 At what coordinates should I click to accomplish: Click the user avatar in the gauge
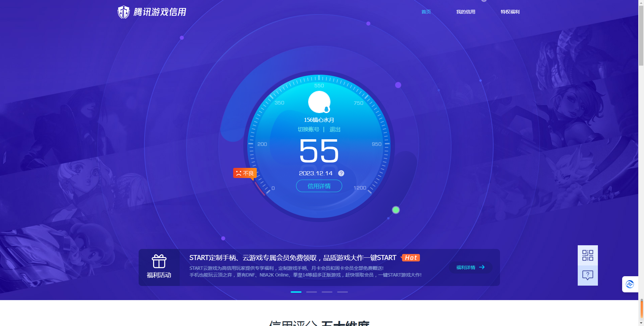319,102
